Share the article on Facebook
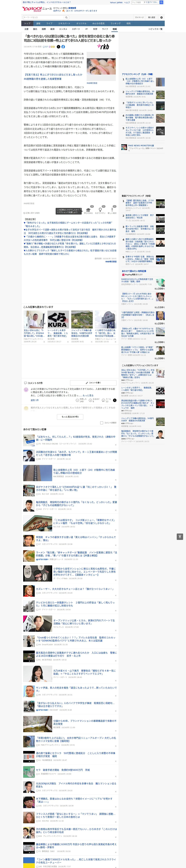Viewport: 186px width, 868px height. click(63, 47)
